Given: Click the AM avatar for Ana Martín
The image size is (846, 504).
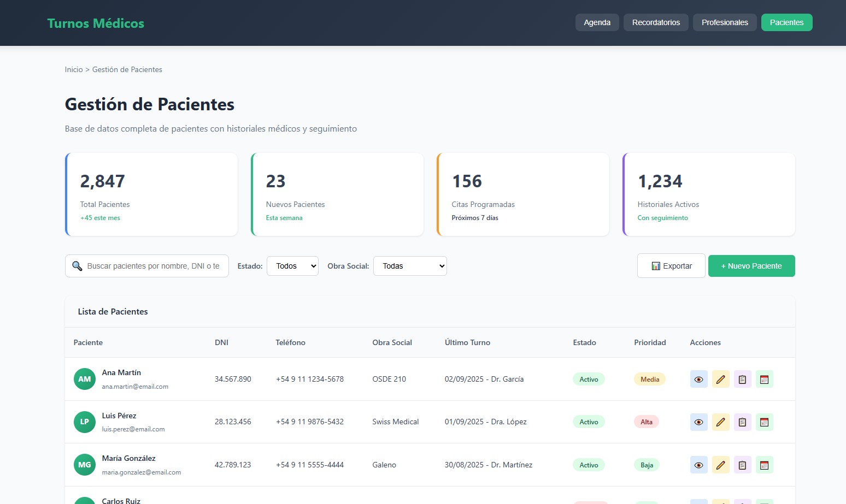Looking at the screenshot, I should pos(85,379).
